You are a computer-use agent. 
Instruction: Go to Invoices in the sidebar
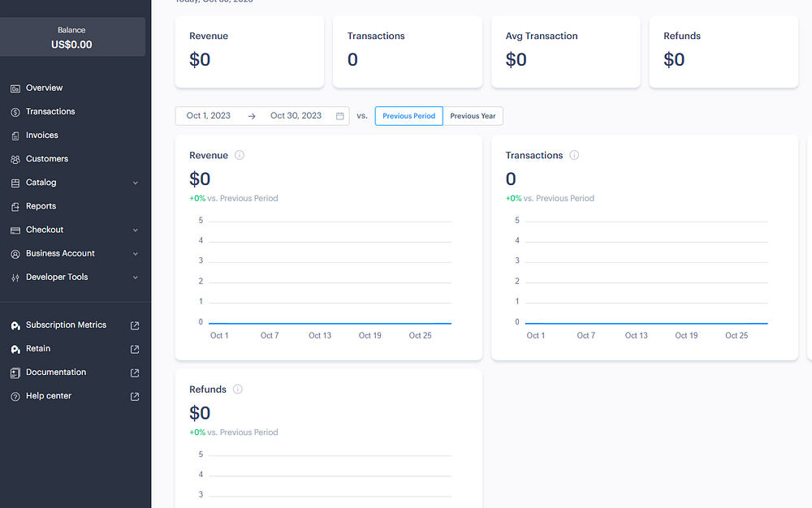coord(42,135)
